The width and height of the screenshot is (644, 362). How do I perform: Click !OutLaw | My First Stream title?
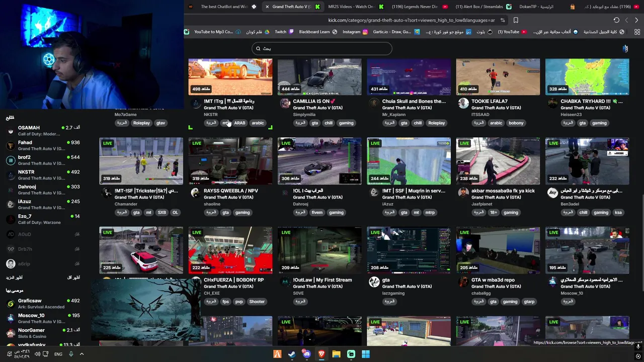pos(323,280)
